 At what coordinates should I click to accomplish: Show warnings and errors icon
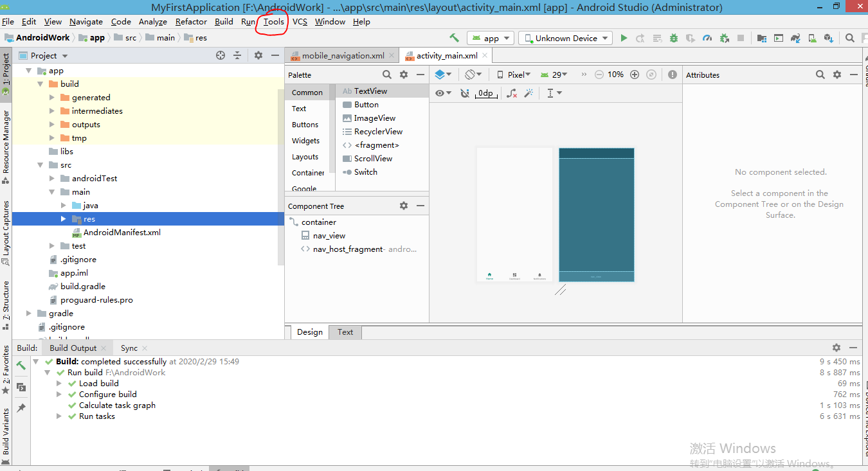point(673,75)
